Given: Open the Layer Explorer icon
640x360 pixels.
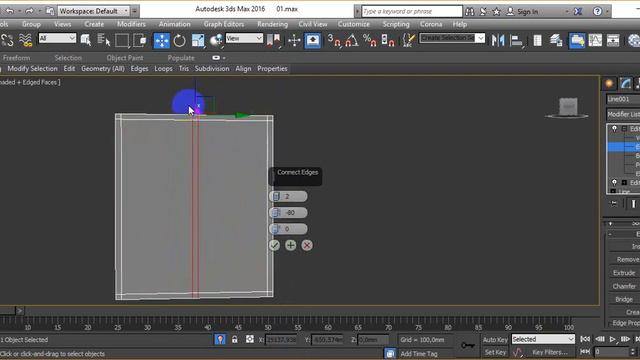Looking at the screenshot, I should (x=556, y=40).
